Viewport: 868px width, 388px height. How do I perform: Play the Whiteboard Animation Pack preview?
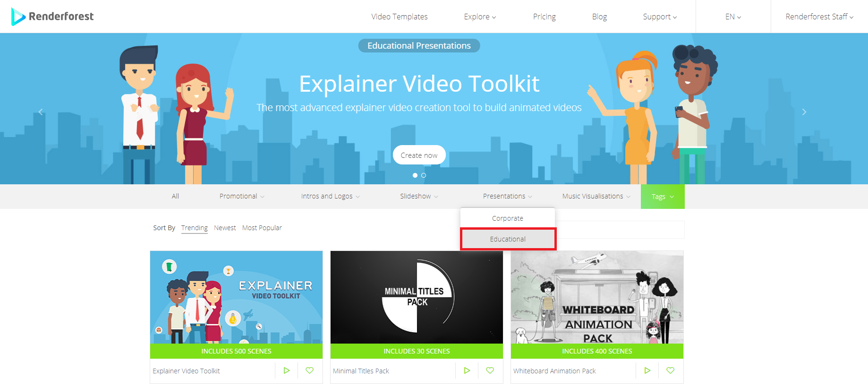pyautogui.click(x=647, y=371)
